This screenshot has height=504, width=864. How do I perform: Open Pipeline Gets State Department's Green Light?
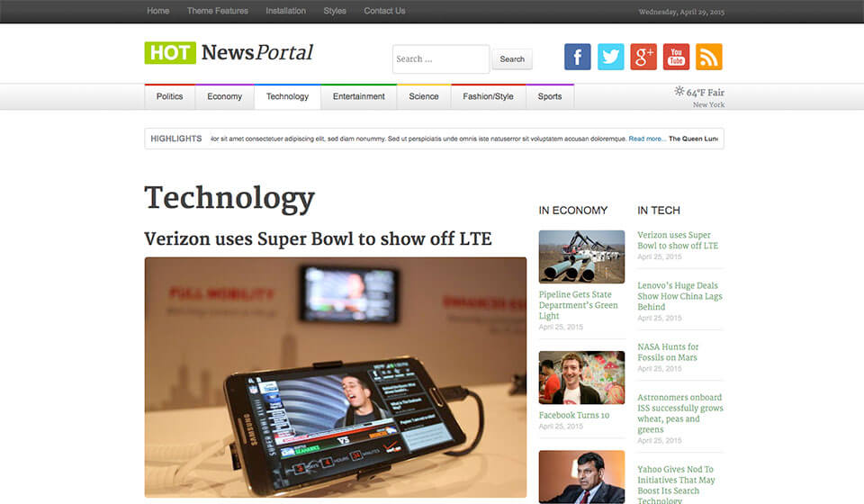[578, 305]
